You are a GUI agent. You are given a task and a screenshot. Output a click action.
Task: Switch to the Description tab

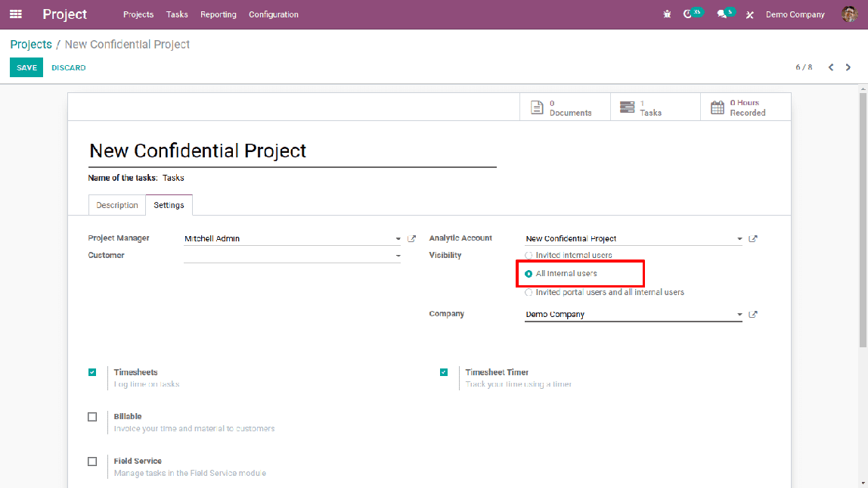116,205
